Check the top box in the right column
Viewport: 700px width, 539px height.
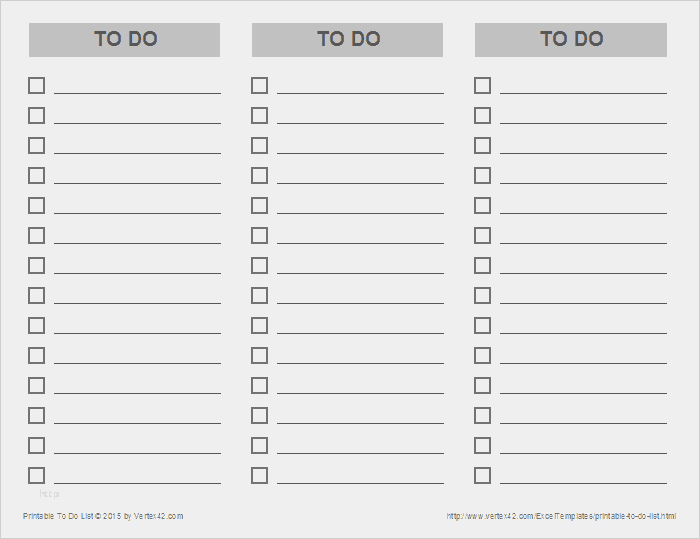tap(482, 85)
